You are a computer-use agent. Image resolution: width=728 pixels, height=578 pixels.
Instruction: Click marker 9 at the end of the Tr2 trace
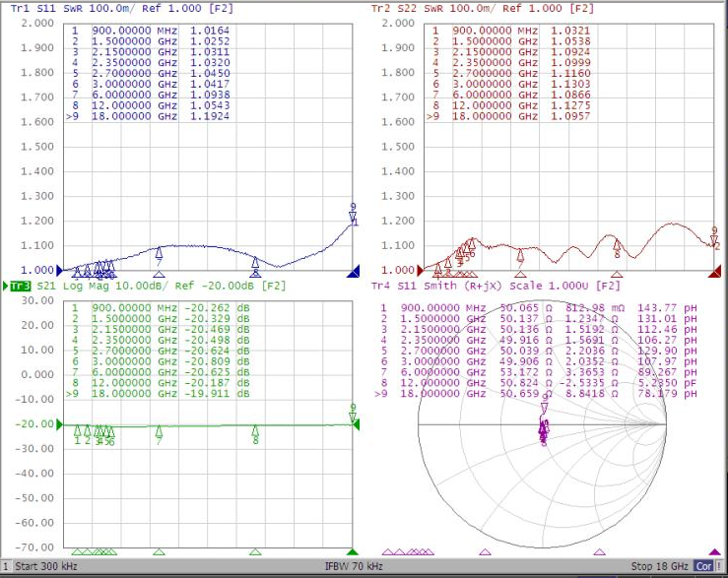click(x=714, y=233)
